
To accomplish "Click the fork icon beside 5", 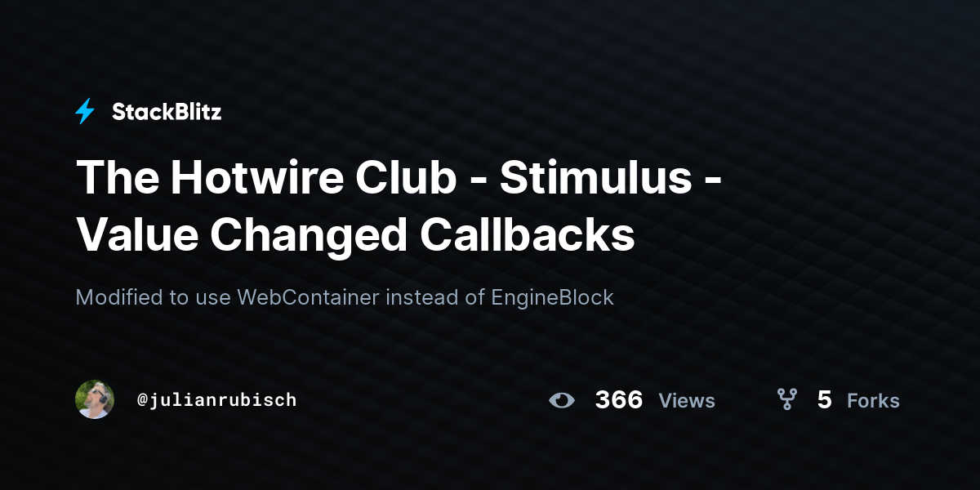I will click(x=787, y=399).
